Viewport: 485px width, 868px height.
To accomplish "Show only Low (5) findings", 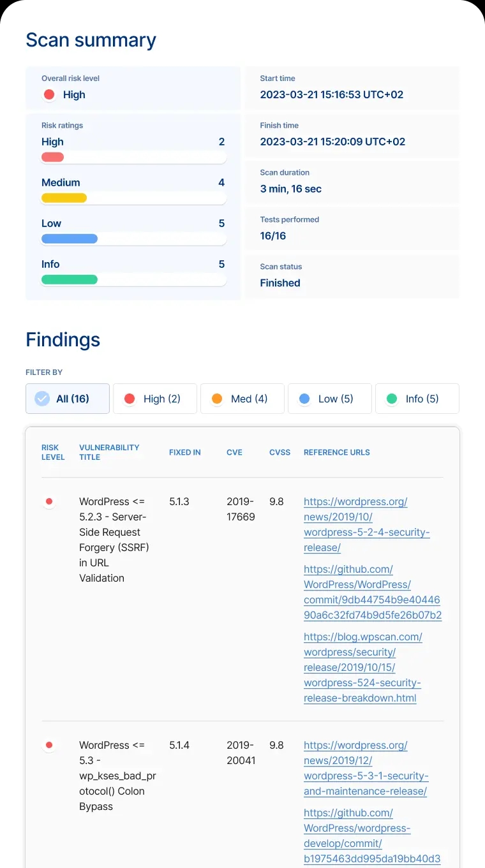I will pyautogui.click(x=329, y=399).
